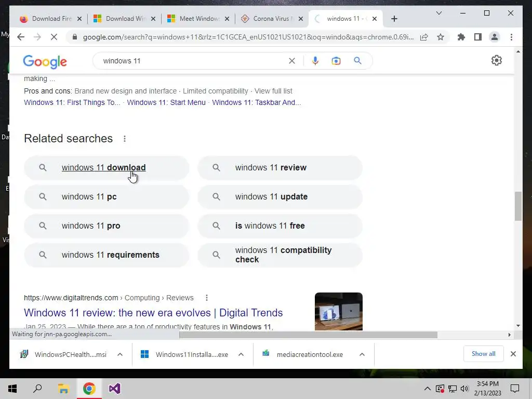
Task: Click windows 11 compatibility check search
Action: pos(280,255)
